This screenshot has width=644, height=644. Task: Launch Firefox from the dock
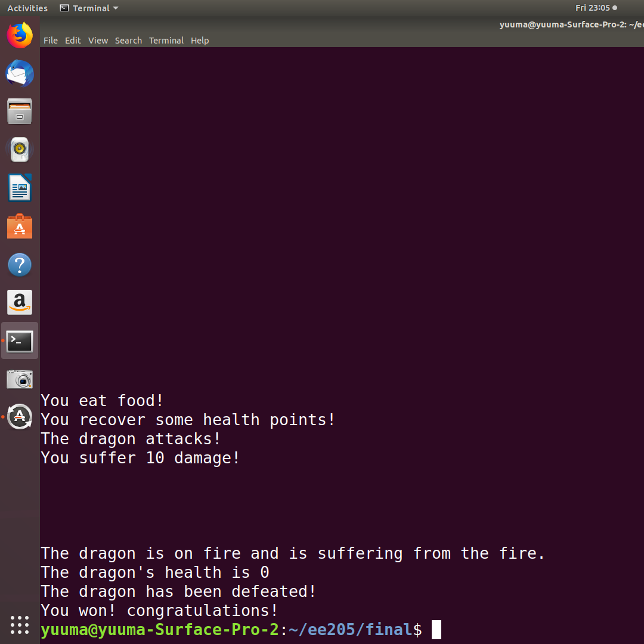point(20,35)
